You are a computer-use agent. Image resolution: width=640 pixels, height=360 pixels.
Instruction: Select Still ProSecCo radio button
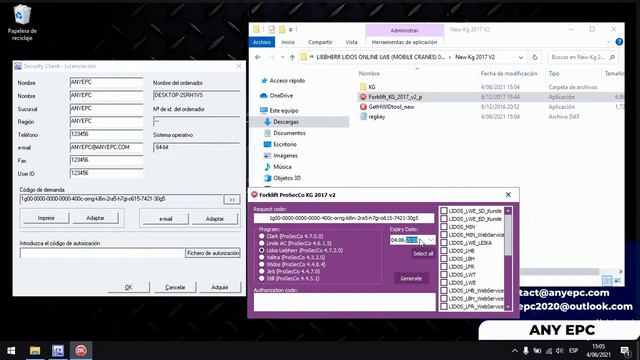[x=262, y=278]
